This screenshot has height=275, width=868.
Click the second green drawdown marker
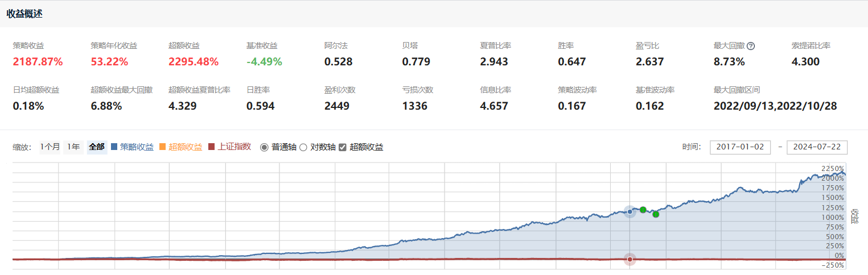[656, 214]
